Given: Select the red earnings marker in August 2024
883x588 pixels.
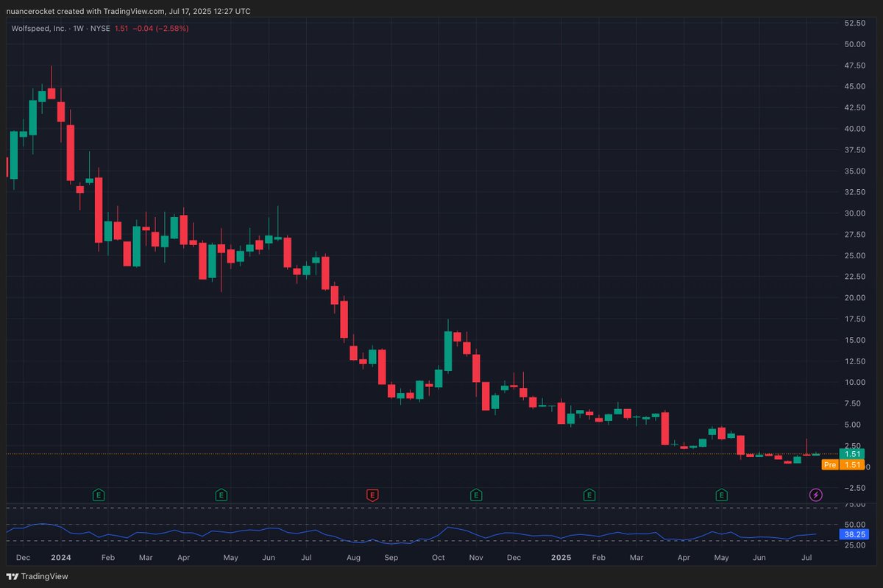Looking at the screenshot, I should click(372, 495).
